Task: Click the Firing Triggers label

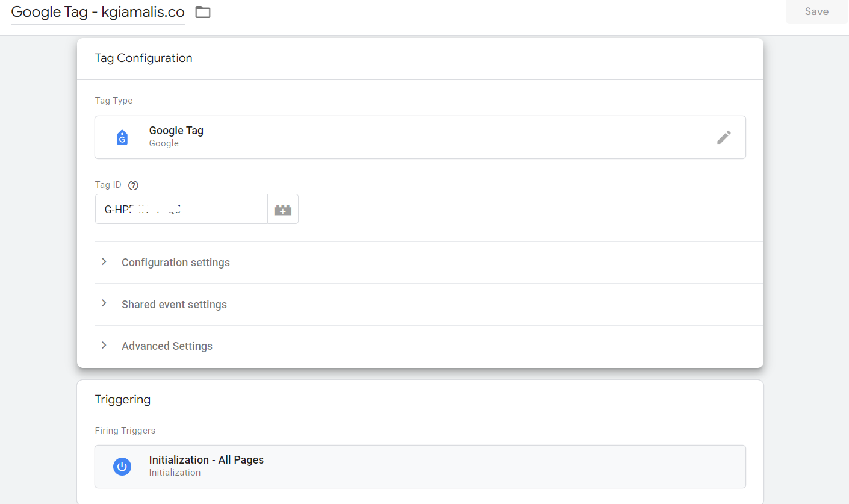Action: coord(125,431)
